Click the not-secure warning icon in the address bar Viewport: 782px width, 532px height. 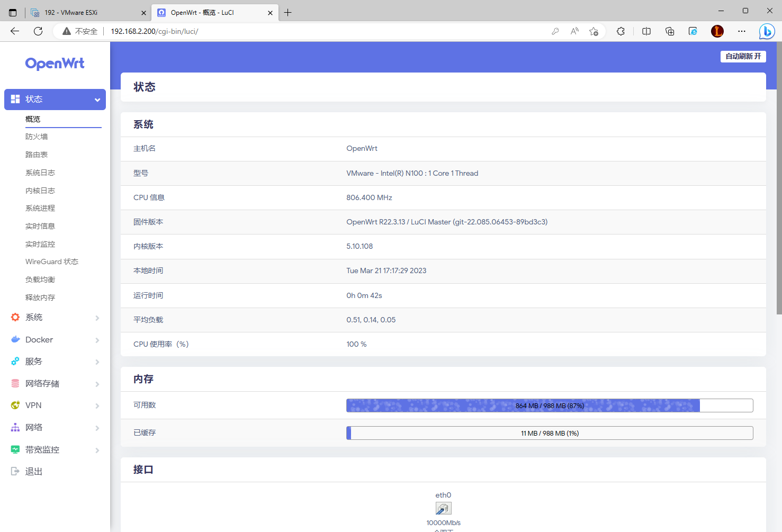67,31
